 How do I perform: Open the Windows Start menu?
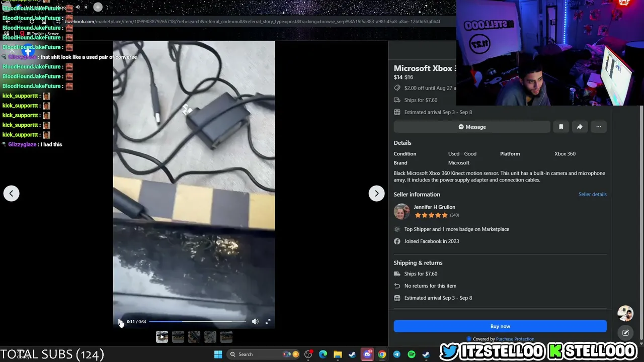click(218, 354)
